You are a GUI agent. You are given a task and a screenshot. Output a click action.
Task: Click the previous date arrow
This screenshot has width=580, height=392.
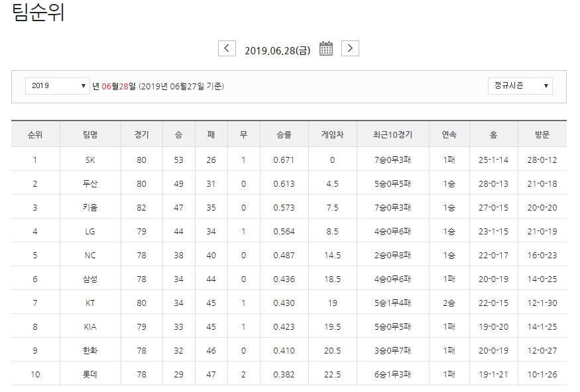coord(227,48)
